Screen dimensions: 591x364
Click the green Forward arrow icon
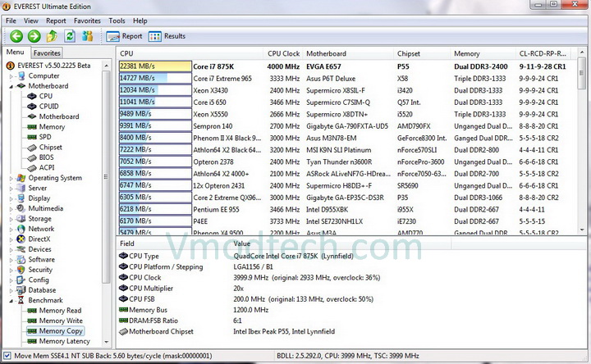pyautogui.click(x=34, y=36)
